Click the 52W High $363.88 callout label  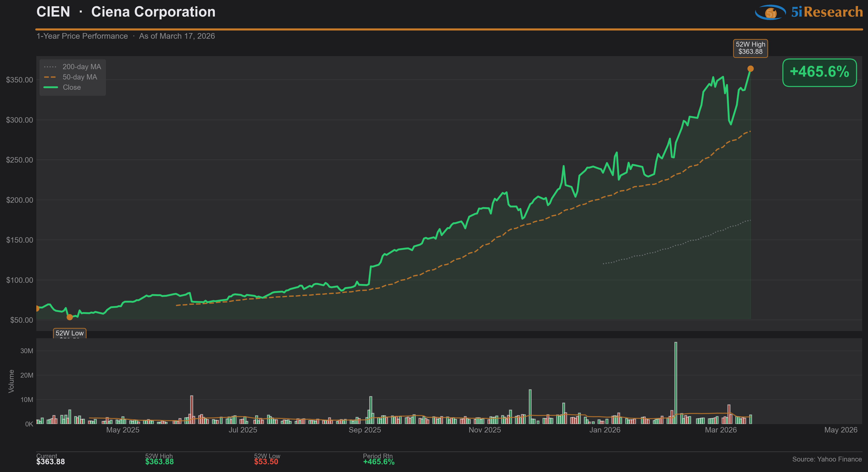[x=750, y=48]
